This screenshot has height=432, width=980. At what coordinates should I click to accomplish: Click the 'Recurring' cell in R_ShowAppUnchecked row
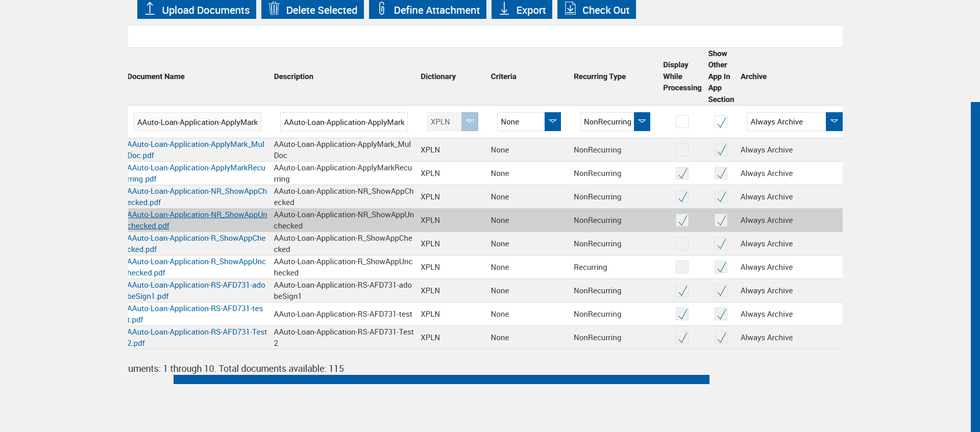point(591,267)
